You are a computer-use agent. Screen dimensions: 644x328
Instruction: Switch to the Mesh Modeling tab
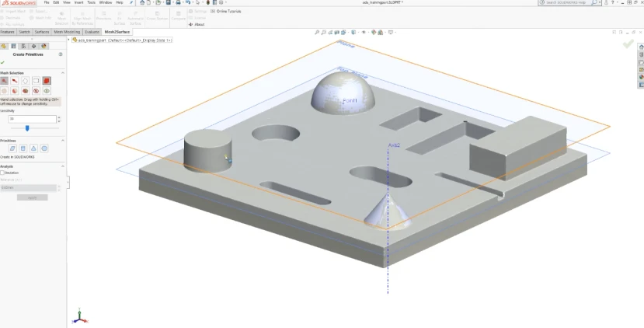67,32
